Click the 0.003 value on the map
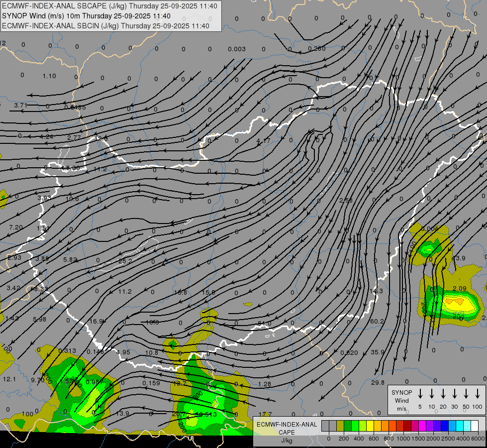 [237, 49]
